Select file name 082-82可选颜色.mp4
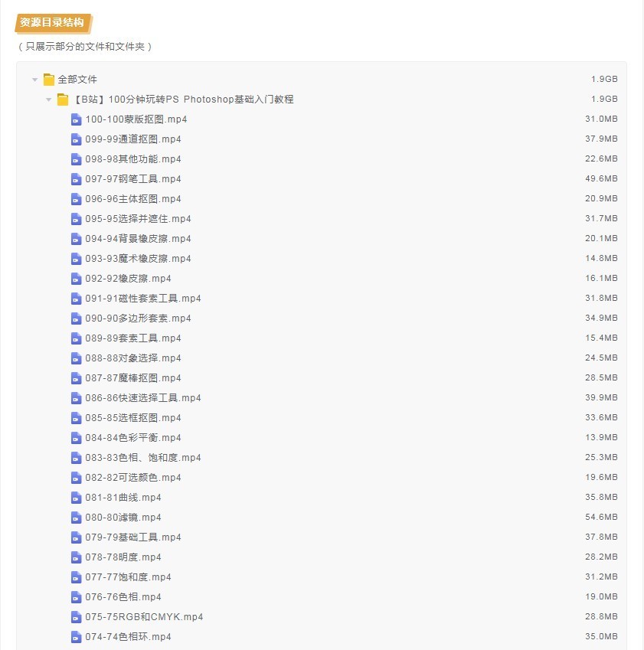Image resolution: width=644 pixels, height=650 pixels. [x=133, y=478]
